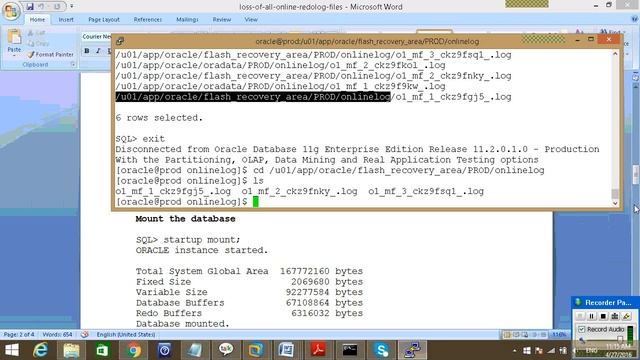Open the Review ribbon tab

point(222,20)
